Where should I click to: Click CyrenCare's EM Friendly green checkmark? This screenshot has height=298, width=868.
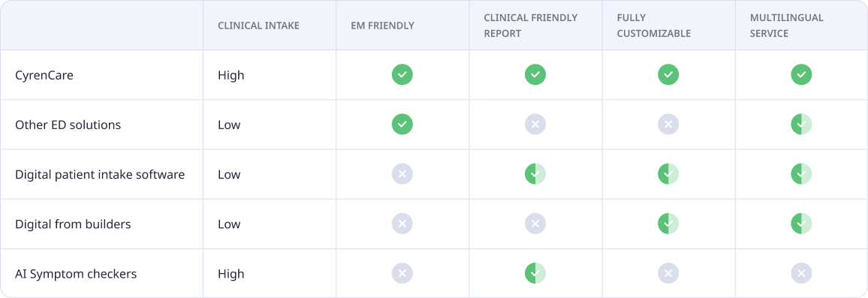[402, 75]
